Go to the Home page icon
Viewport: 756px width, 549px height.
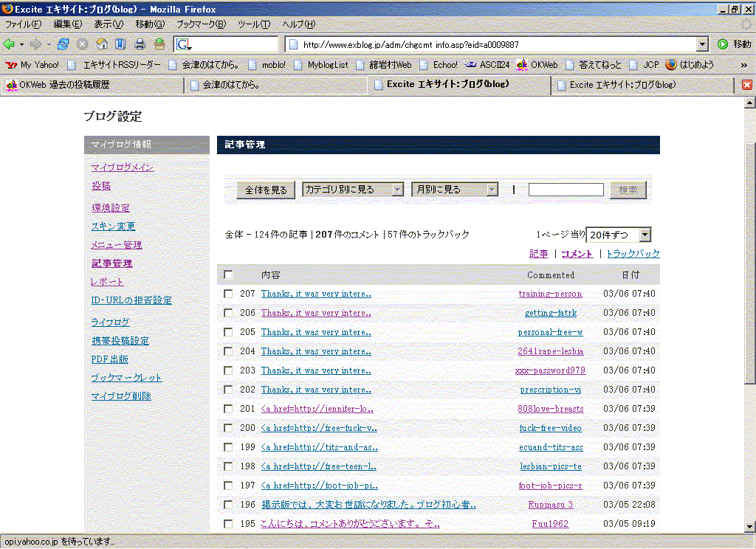point(102,44)
